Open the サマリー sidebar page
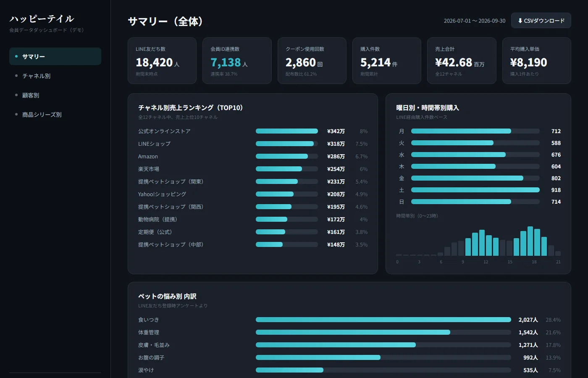This screenshot has width=588, height=378. click(x=55, y=56)
